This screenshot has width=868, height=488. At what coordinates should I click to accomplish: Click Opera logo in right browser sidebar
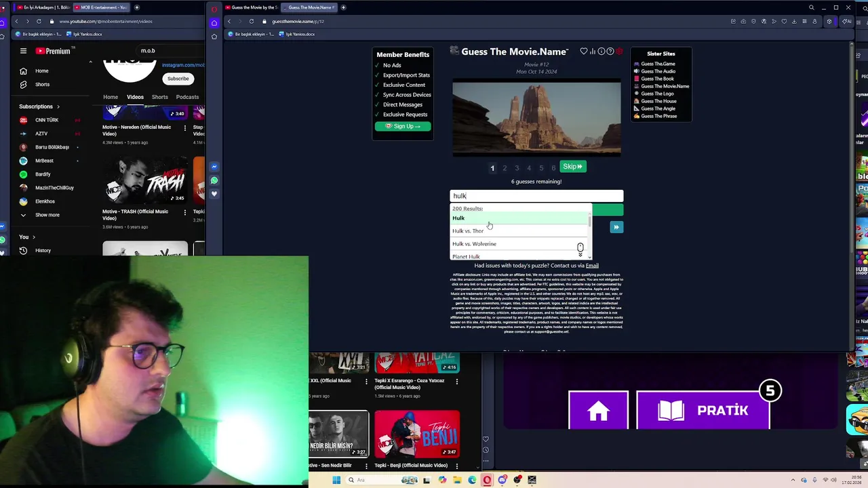pos(214,8)
